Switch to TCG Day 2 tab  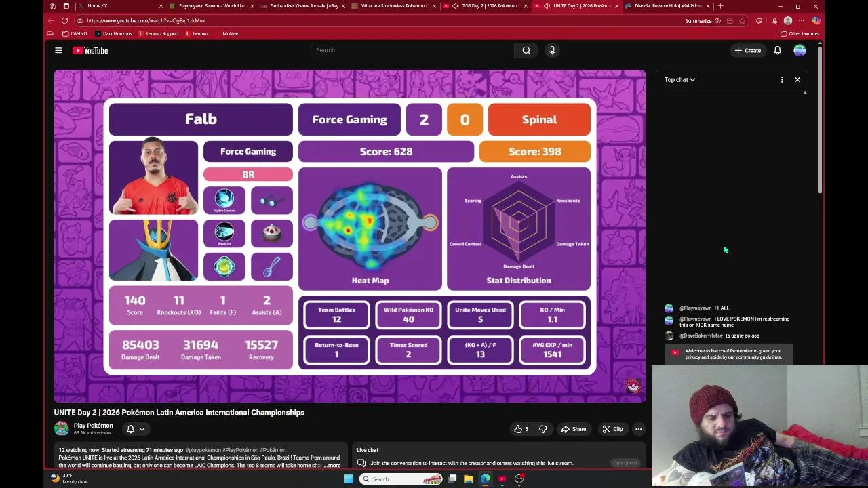click(x=486, y=6)
